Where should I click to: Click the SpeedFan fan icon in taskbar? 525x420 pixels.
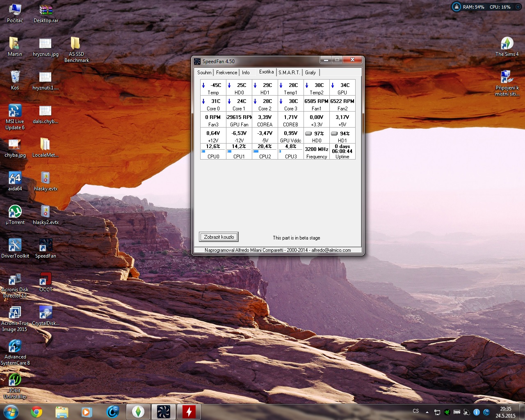pos(164,411)
